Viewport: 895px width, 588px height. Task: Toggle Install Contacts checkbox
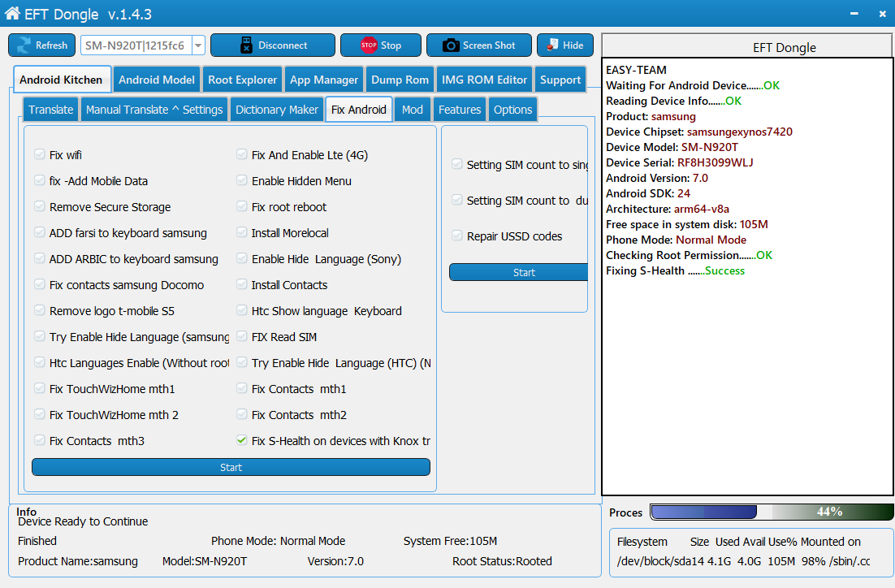(x=241, y=284)
